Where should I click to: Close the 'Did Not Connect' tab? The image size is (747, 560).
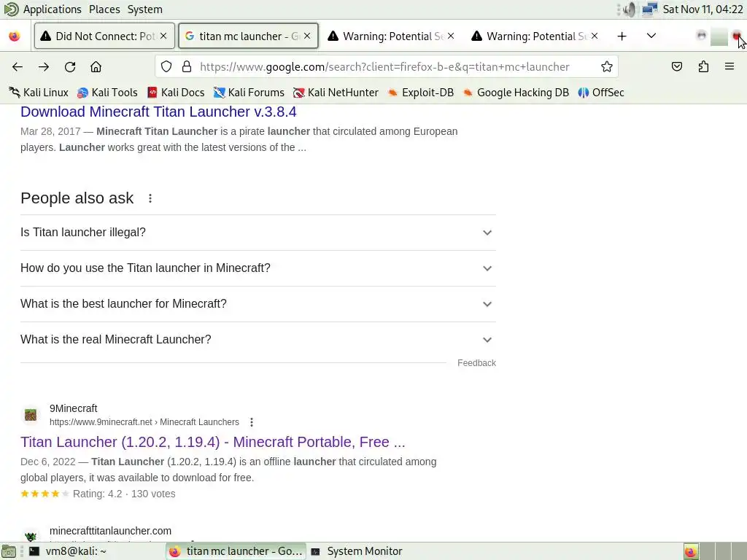click(x=163, y=36)
